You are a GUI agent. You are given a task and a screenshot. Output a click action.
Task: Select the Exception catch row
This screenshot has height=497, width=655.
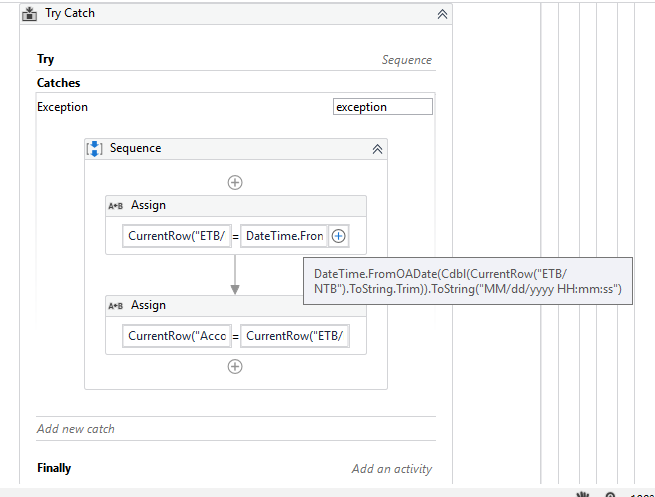point(63,107)
